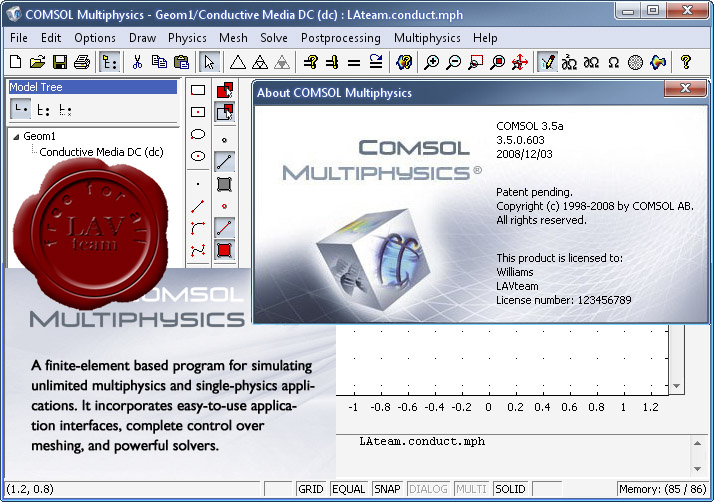714x502 pixels.
Task: Zoom out with the minus magnifier
Action: click(454, 62)
